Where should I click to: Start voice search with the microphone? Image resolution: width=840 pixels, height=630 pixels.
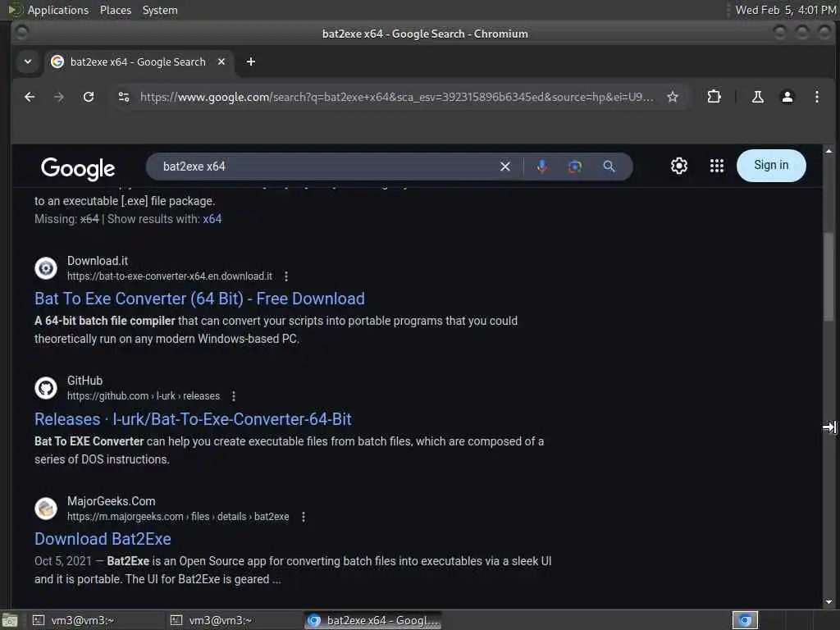541,167
